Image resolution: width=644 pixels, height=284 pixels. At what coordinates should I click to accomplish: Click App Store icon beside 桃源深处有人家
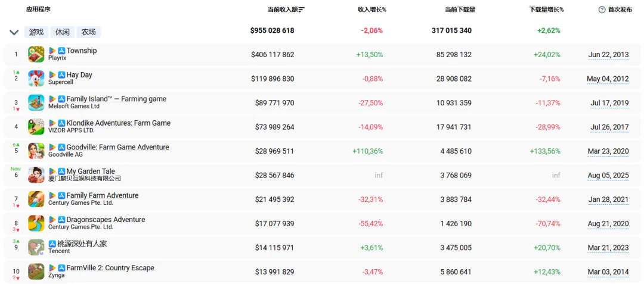(x=52, y=244)
